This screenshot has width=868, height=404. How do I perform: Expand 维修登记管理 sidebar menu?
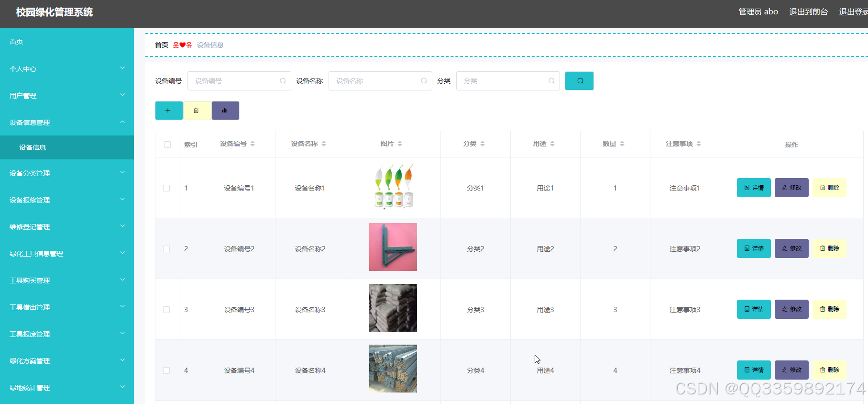tap(67, 227)
